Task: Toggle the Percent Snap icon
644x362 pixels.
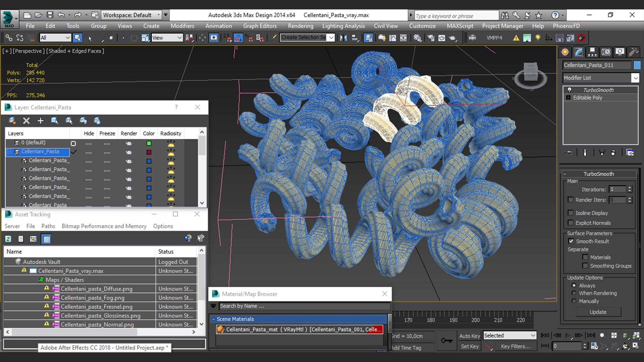Action: pyautogui.click(x=249, y=38)
